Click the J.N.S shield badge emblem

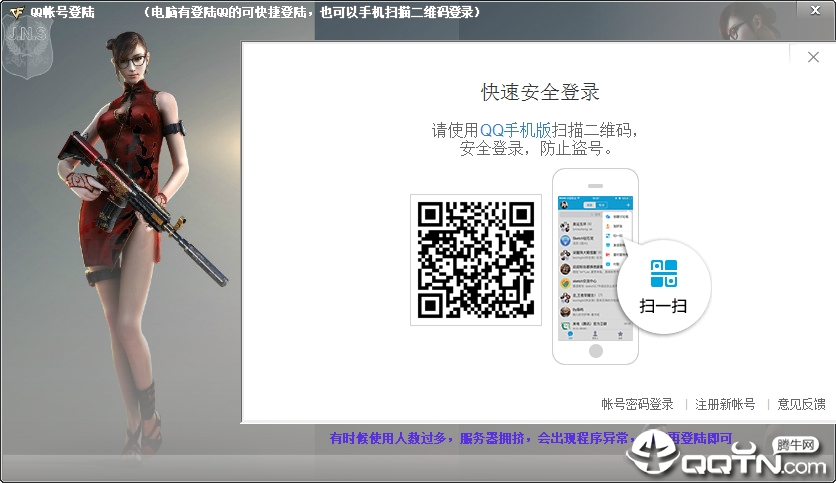pos(27,47)
